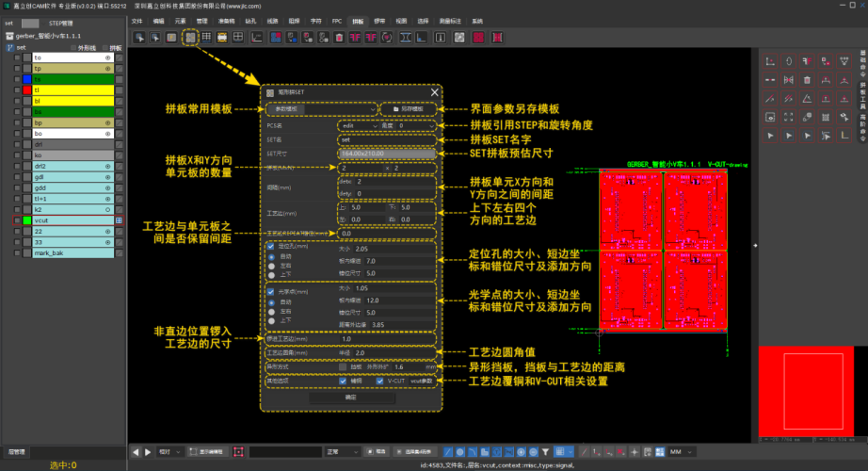Toggle the visibility checkbox of layer vcut

[x=17, y=220]
